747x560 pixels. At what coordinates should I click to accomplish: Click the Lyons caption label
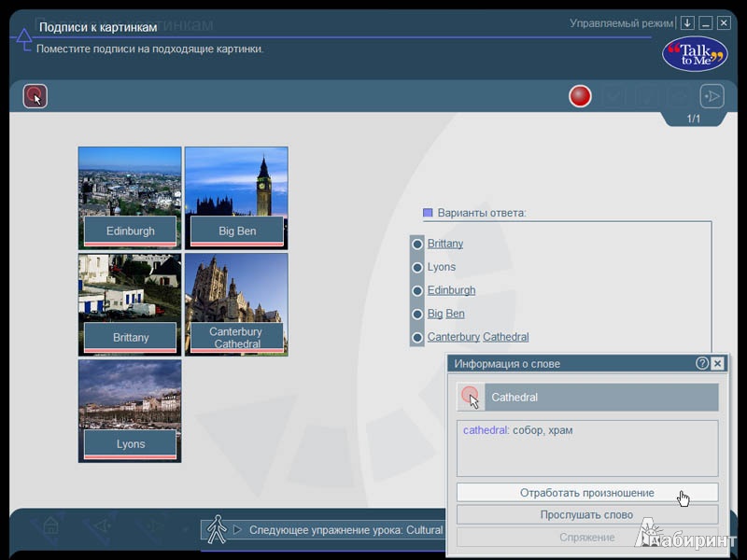pos(130,444)
